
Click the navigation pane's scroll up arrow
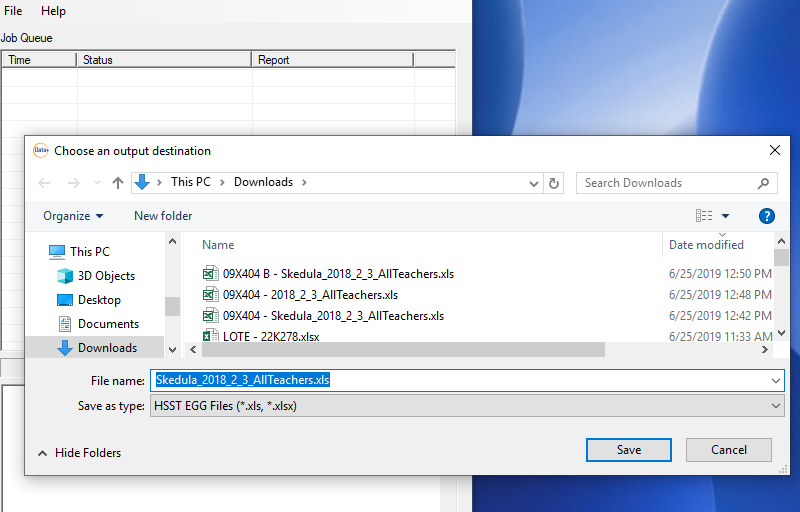pyautogui.click(x=172, y=242)
